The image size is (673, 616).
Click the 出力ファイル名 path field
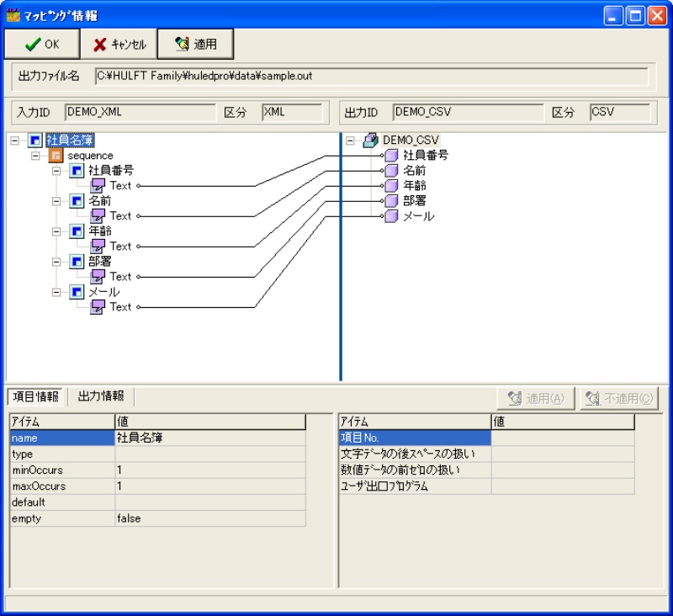click(371, 76)
